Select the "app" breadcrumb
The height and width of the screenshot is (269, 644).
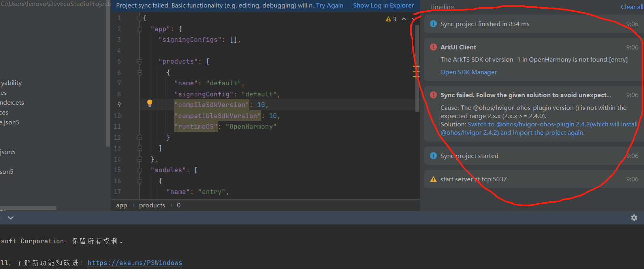[x=122, y=205]
